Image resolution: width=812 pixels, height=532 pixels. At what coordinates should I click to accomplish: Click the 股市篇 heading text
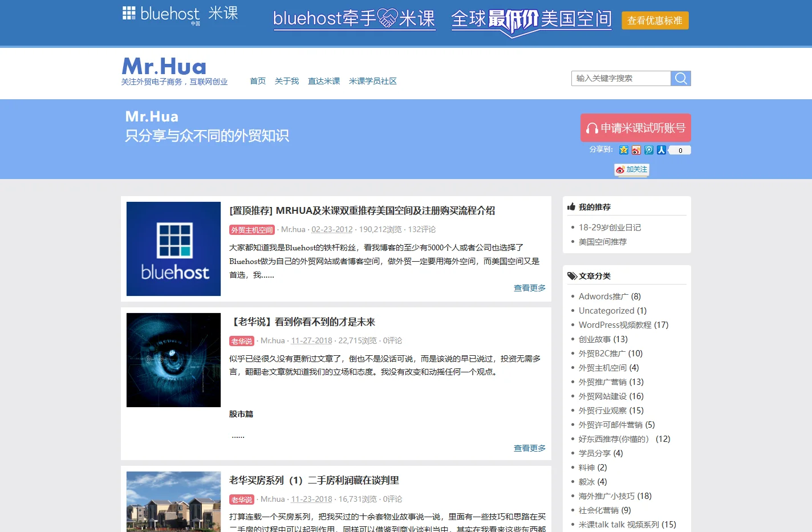(241, 414)
